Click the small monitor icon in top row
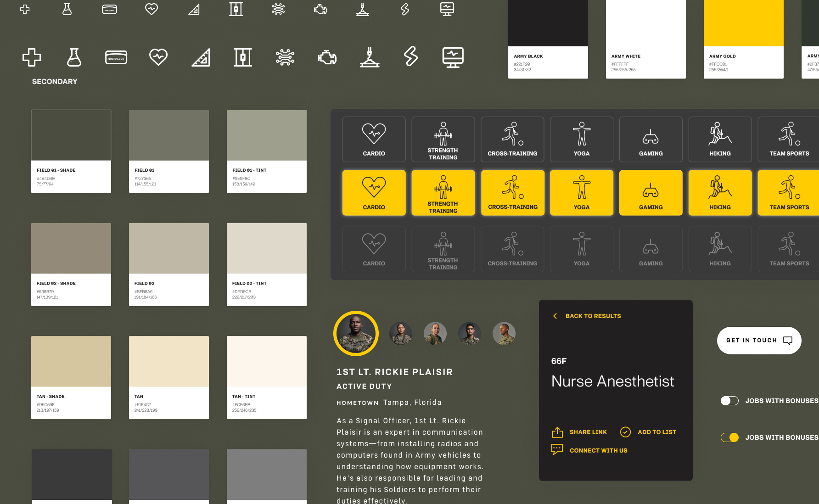 (447, 9)
